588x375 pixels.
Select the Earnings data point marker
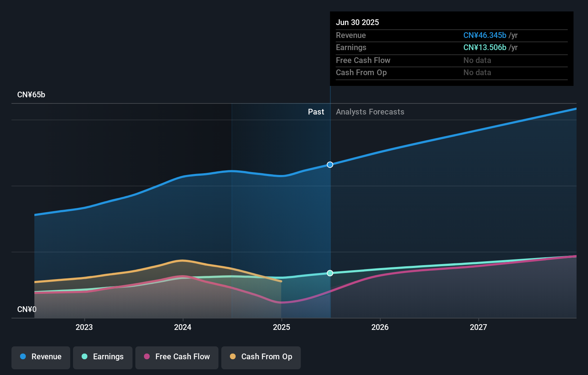point(330,273)
